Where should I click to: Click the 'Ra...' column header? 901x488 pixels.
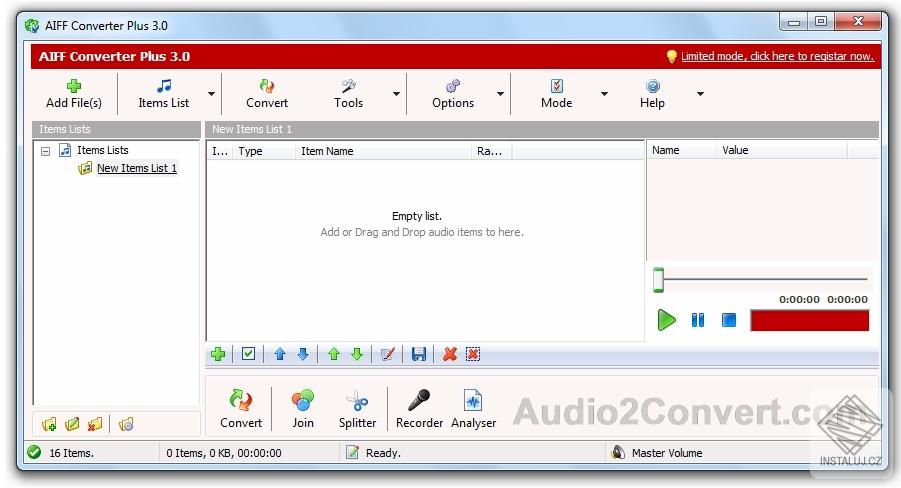491,151
